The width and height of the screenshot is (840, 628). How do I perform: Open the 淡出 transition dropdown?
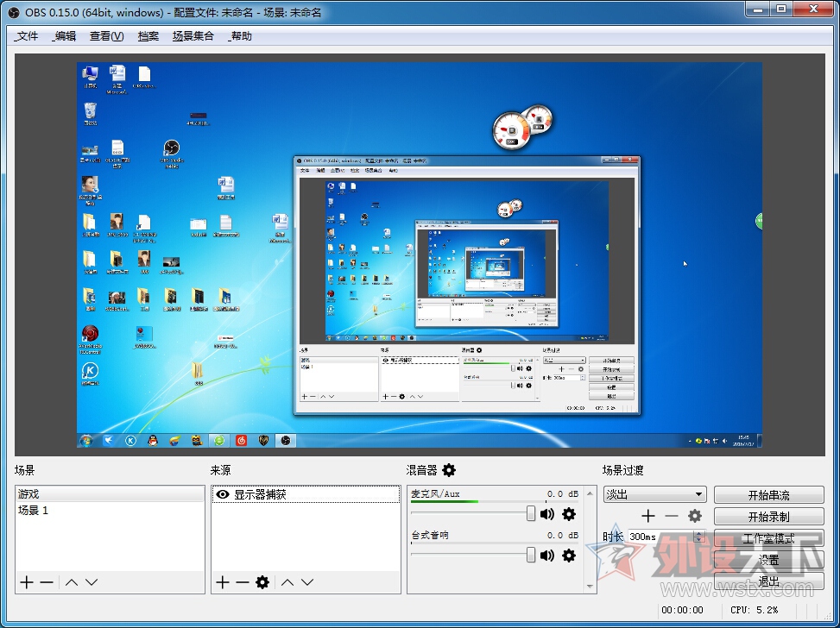point(654,494)
